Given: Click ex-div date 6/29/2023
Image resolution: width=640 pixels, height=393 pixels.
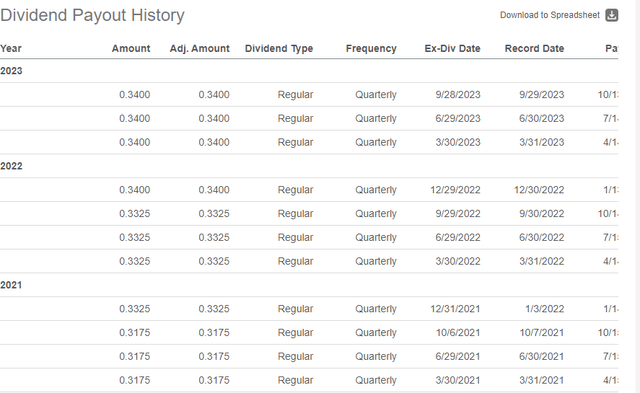Looking at the screenshot, I should [x=458, y=118].
